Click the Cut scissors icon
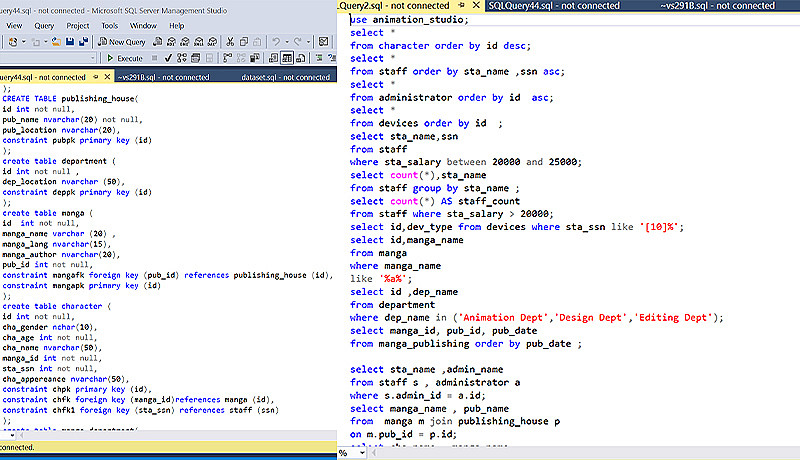This screenshot has height=460, width=800. (230, 42)
